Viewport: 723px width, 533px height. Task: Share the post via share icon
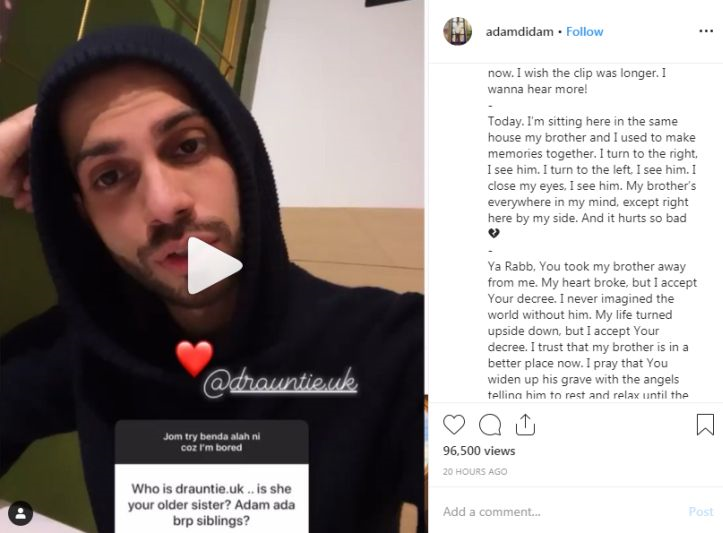coord(525,425)
